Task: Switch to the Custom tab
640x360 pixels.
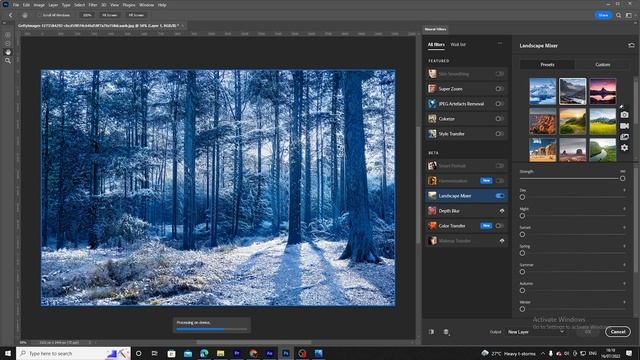Action: pyautogui.click(x=602, y=64)
